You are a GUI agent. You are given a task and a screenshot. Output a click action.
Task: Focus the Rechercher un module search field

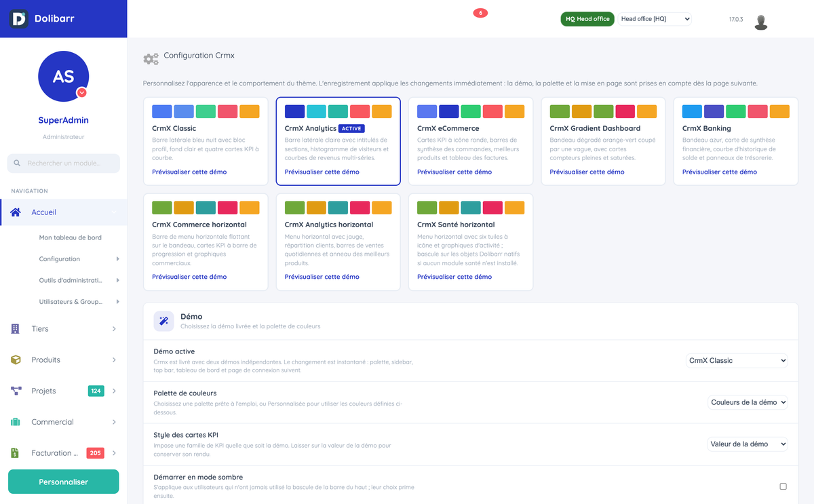(63, 163)
